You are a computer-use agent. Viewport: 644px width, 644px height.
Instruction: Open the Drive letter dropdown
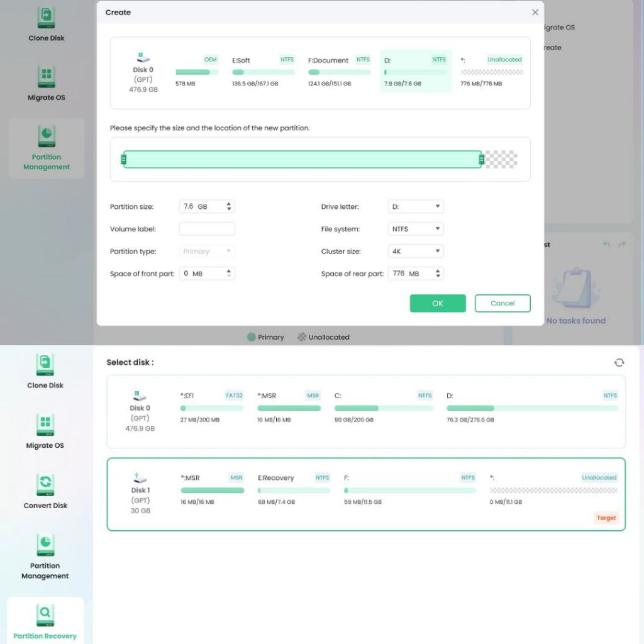tap(416, 206)
